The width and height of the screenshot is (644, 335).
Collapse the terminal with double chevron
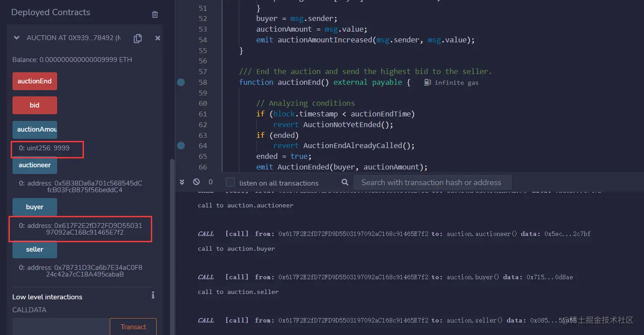coord(182,182)
